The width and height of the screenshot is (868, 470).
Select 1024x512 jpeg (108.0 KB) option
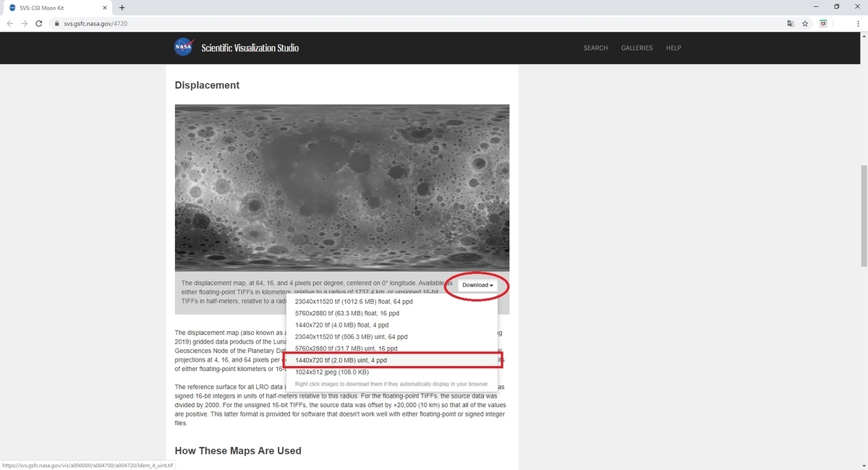391,371
